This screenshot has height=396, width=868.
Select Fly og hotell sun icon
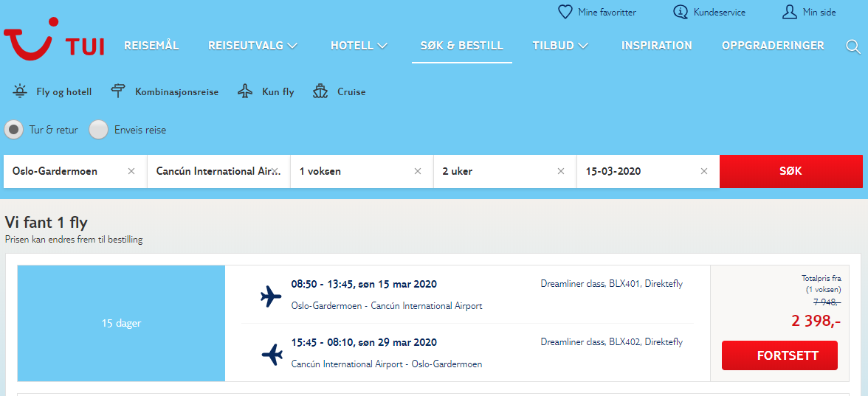pyautogui.click(x=20, y=91)
